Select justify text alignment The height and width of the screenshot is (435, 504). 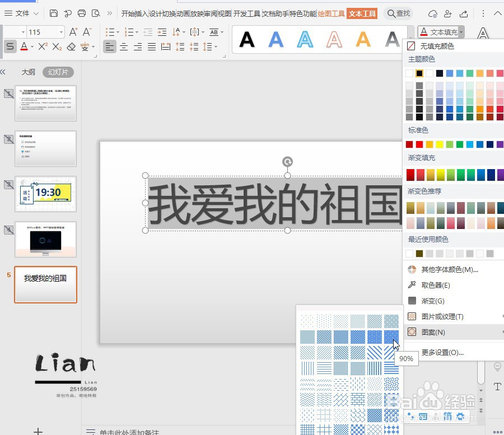pos(152,47)
